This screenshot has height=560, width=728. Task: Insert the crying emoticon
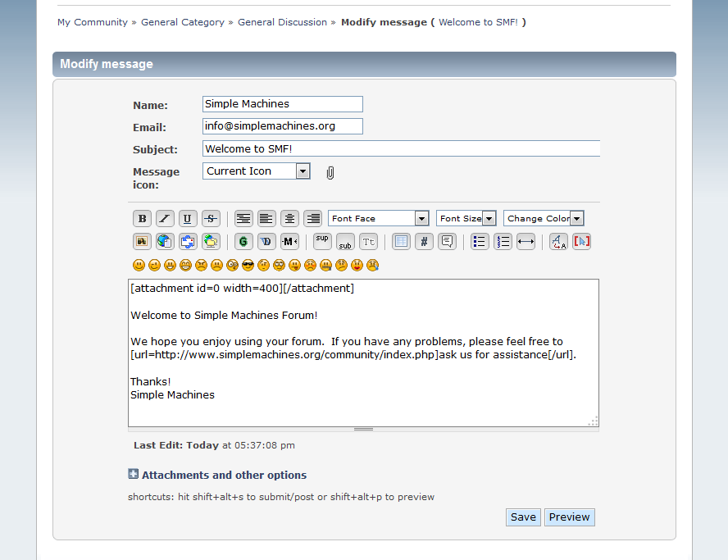[372, 265]
